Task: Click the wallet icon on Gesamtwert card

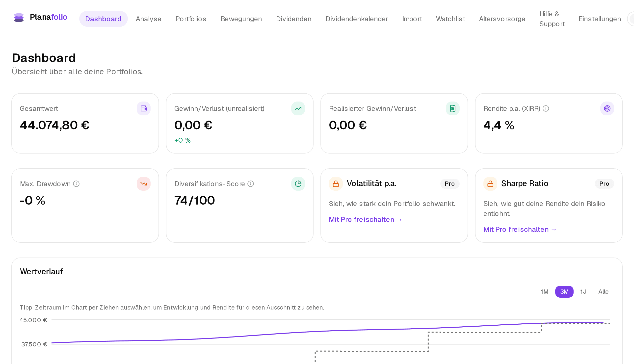Action: click(x=143, y=108)
